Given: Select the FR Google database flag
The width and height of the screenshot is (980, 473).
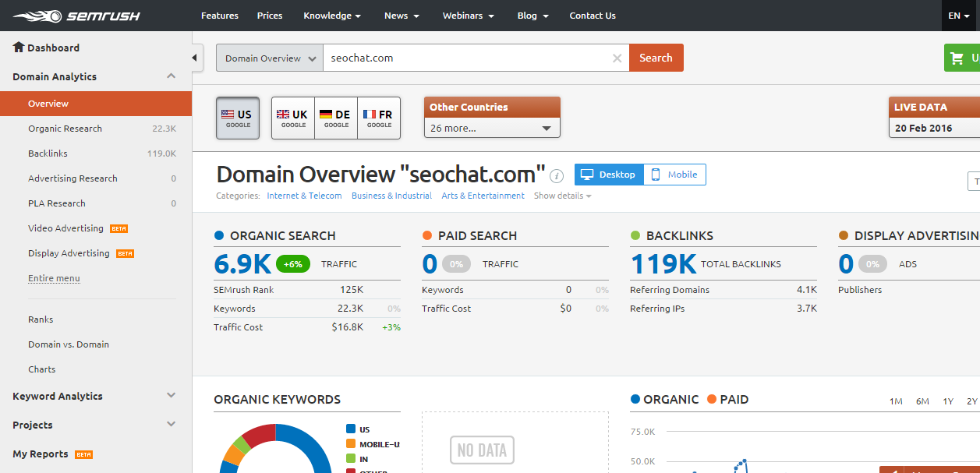Looking at the screenshot, I should pos(379,117).
